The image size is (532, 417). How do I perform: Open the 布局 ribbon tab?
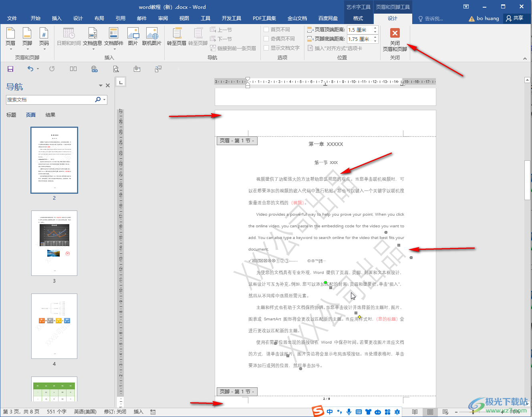point(99,18)
